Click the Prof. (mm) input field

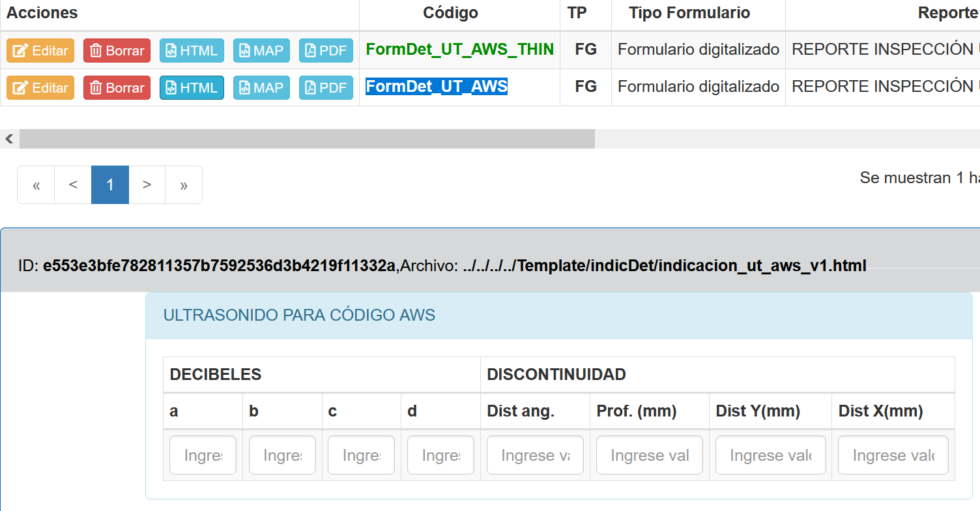pyautogui.click(x=649, y=455)
